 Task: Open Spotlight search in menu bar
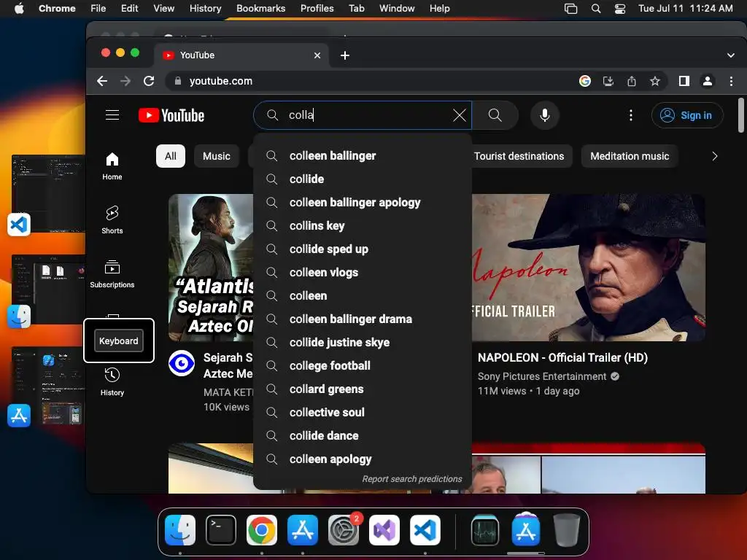596,9
